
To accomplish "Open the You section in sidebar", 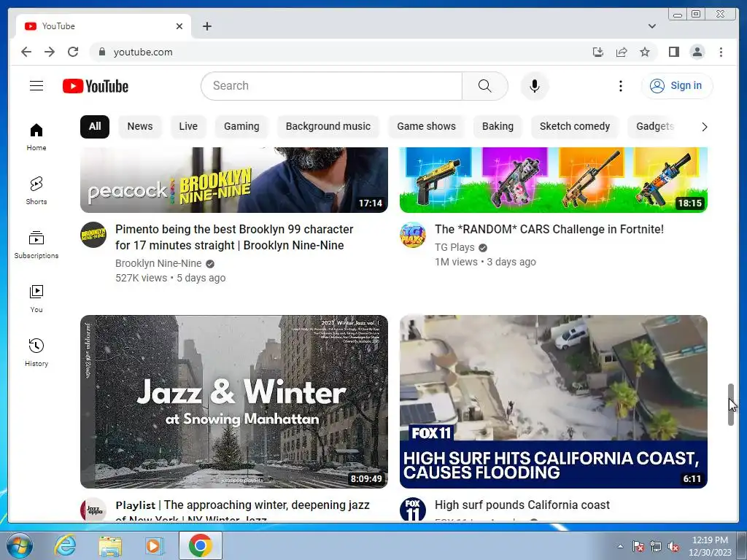I will (36, 298).
